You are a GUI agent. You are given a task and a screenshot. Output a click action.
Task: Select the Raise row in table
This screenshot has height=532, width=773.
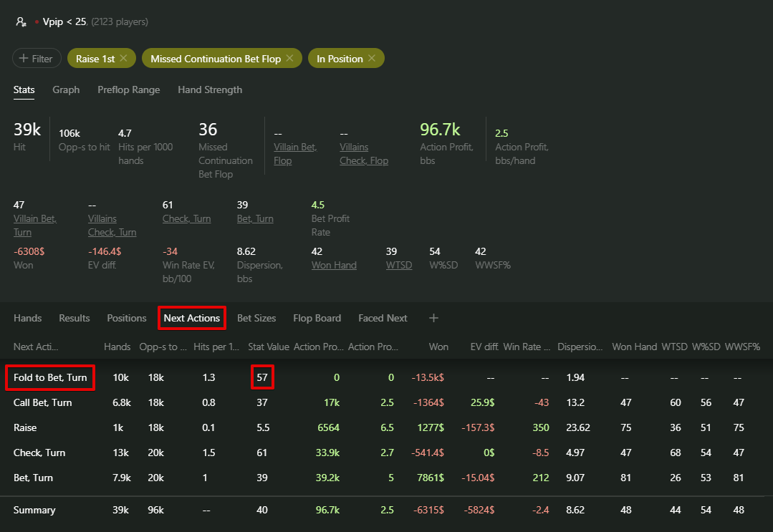point(25,427)
